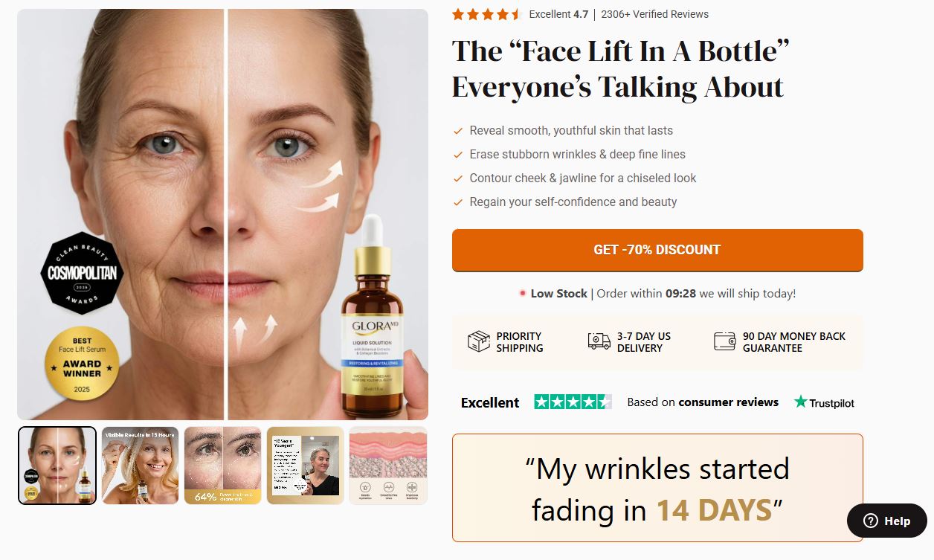Click the green Trustpilot star rating
This screenshot has width=934, height=560.
pyautogui.click(x=573, y=402)
